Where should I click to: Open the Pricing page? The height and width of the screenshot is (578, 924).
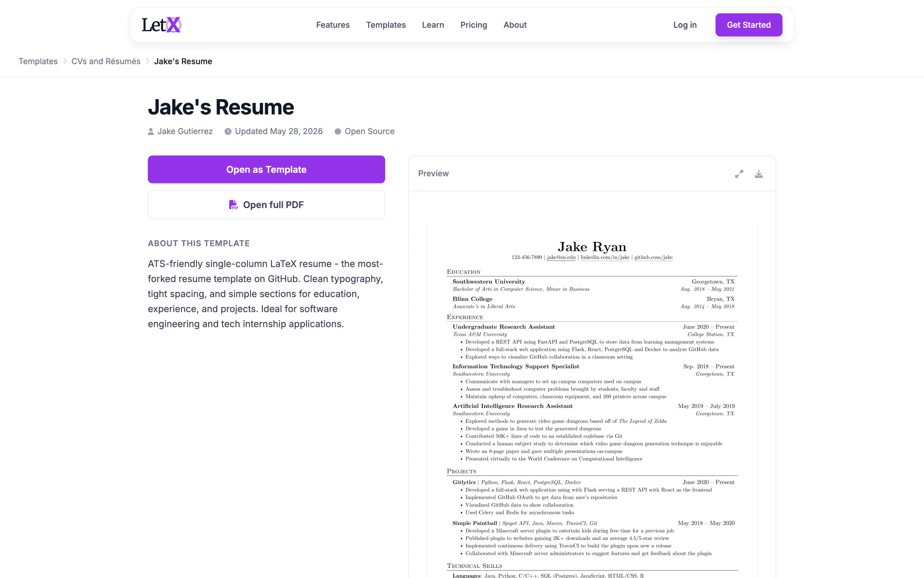(x=474, y=25)
